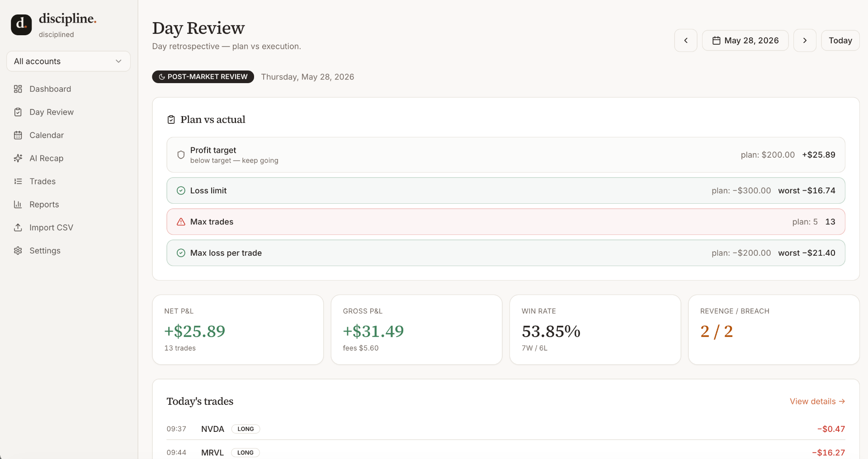868x459 pixels.
Task: Jump to Today
Action: (840, 41)
